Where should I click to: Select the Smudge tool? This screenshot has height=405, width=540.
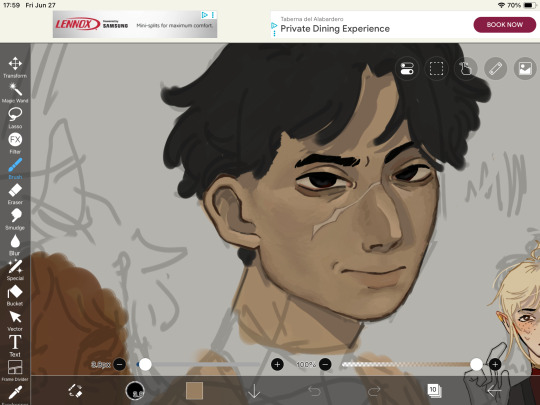[x=15, y=219]
